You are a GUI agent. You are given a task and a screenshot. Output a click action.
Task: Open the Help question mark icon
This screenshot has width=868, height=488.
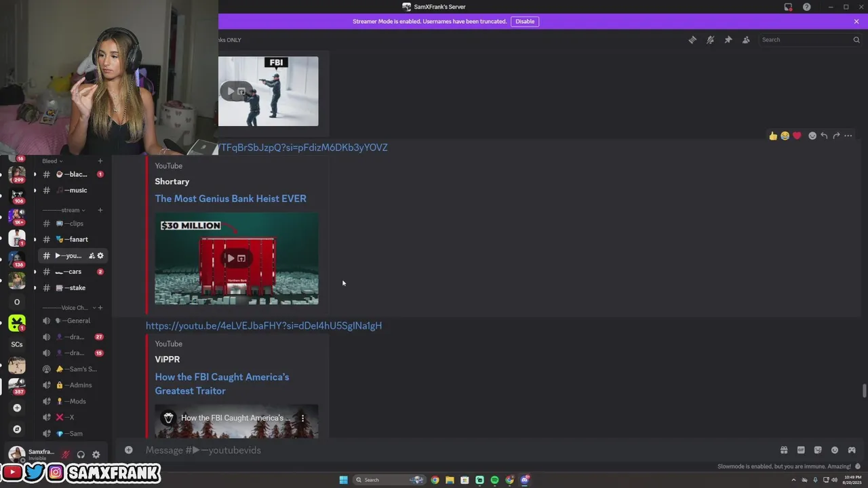pos(806,7)
